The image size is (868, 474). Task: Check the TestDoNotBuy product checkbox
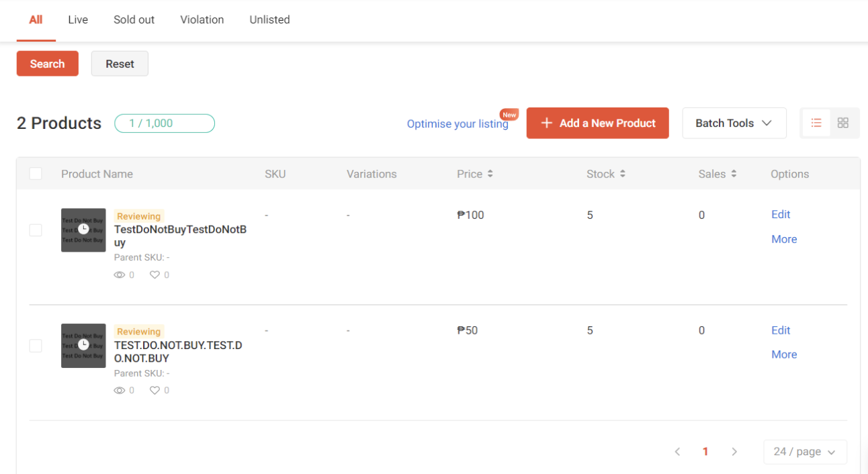coord(36,230)
